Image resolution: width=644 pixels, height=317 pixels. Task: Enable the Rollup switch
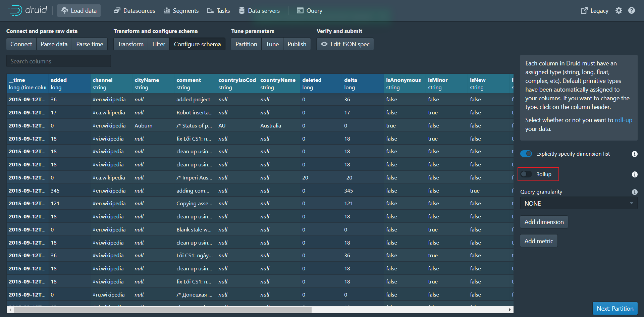coord(526,174)
